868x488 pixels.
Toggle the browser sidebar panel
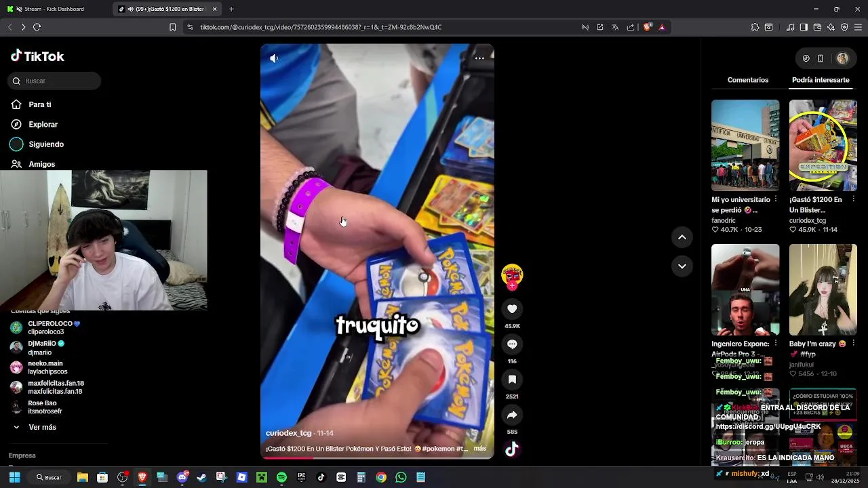[804, 27]
